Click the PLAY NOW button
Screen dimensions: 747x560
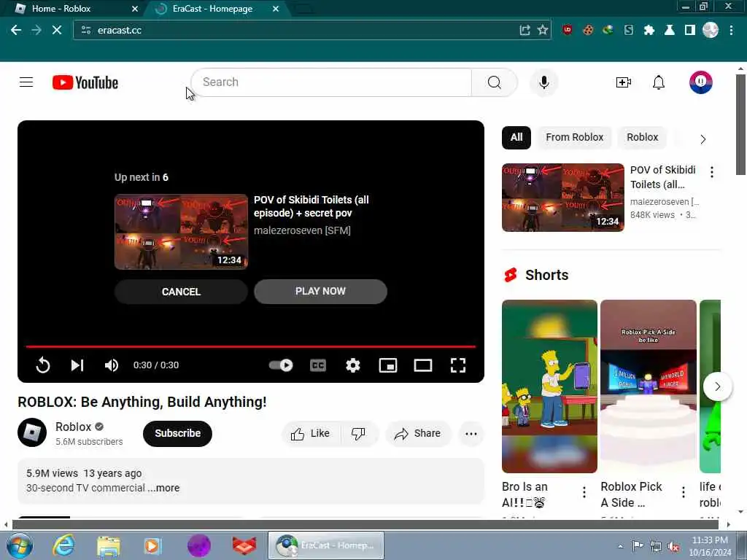[320, 292]
